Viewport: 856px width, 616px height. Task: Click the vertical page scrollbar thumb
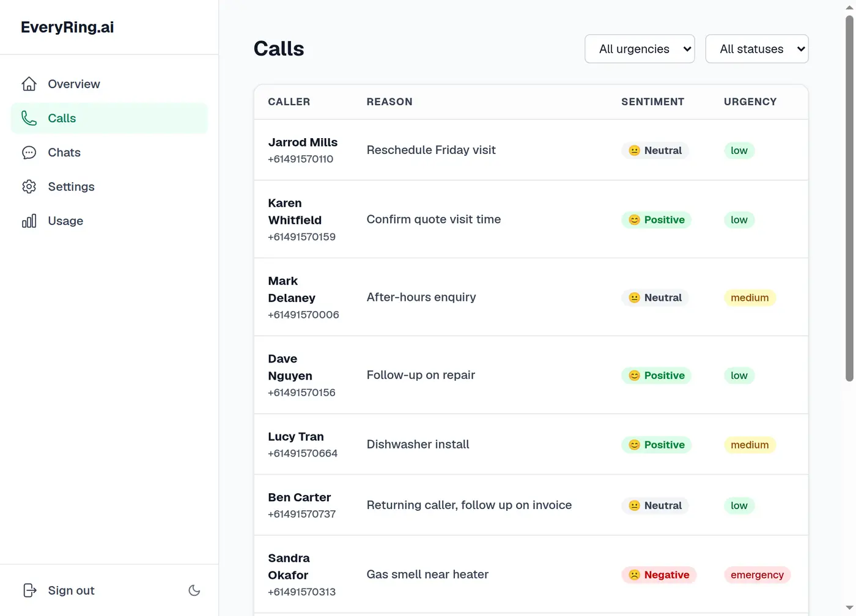pos(849,199)
